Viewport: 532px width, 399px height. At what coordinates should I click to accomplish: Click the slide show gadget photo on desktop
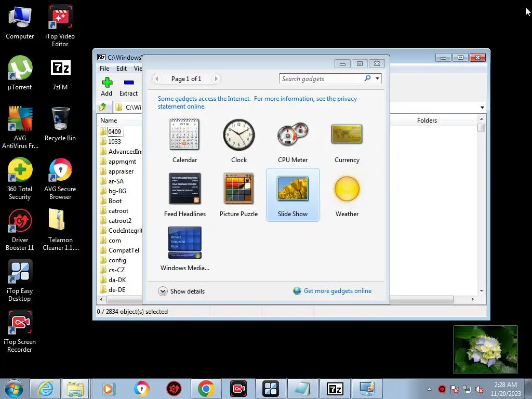pyautogui.click(x=486, y=350)
